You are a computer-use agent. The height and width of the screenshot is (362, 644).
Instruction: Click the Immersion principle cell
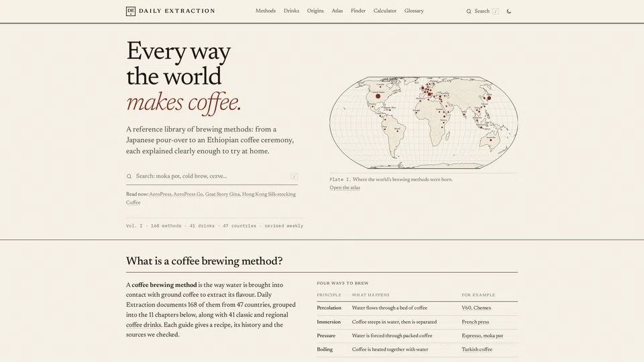coord(329,322)
